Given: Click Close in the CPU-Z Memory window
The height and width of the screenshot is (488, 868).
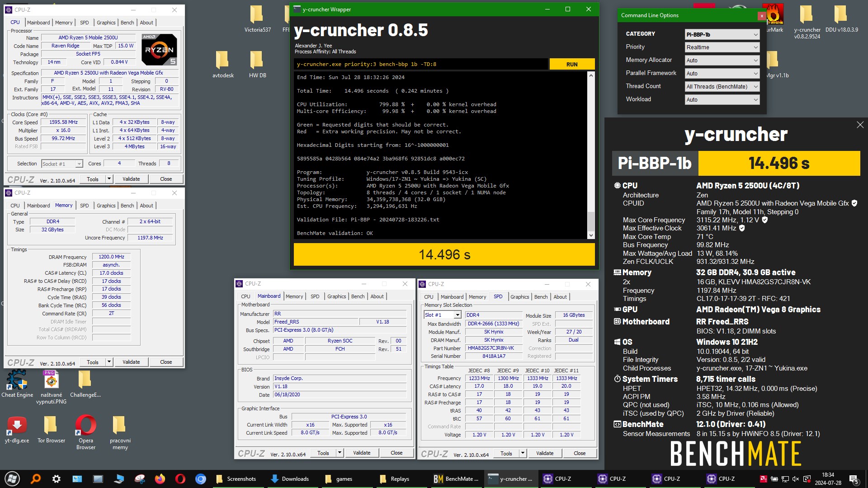Looking at the screenshot, I should pyautogui.click(x=166, y=362).
